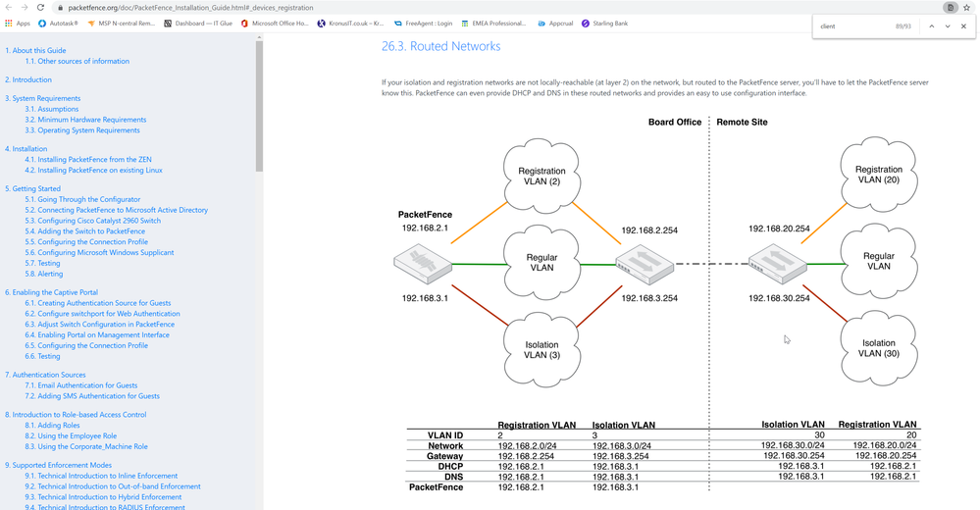The image size is (980, 510).
Task: Go to previous find result
Action: (x=931, y=26)
